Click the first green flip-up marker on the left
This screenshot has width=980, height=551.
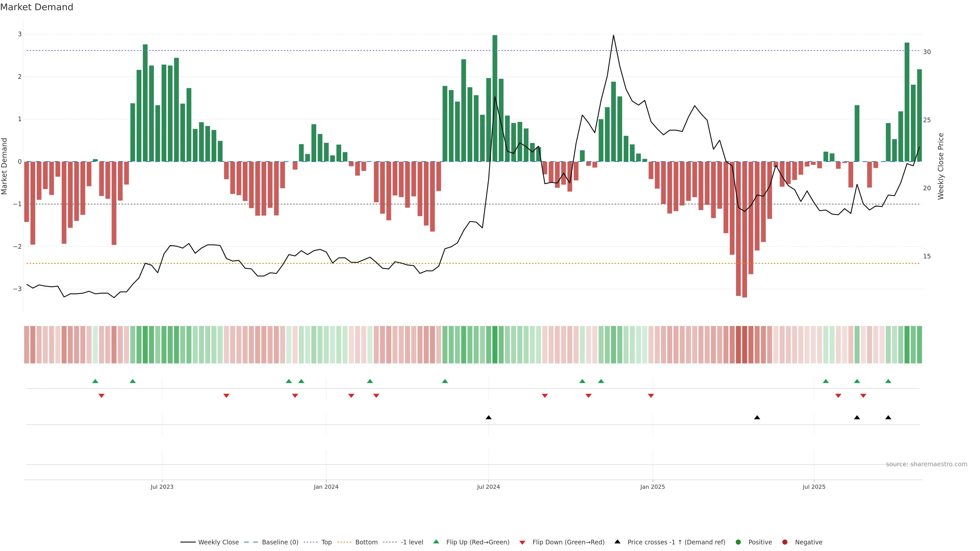tap(95, 381)
